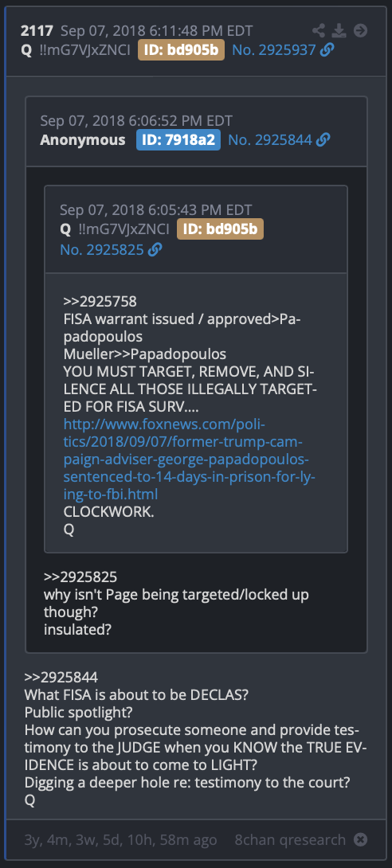Click the download icon for post 2117
The height and width of the screenshot is (868, 392).
click(339, 30)
